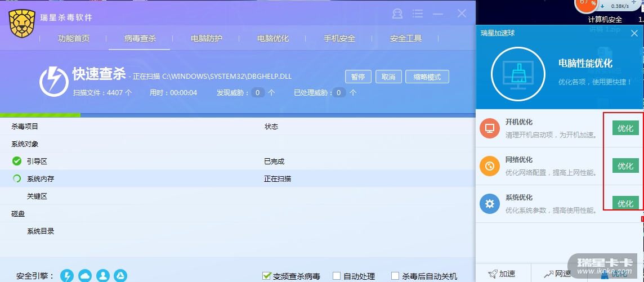Viewport: 644px width, 282px height.
Task: Click the 0.38K/s network speed widget
Action: 620,6
